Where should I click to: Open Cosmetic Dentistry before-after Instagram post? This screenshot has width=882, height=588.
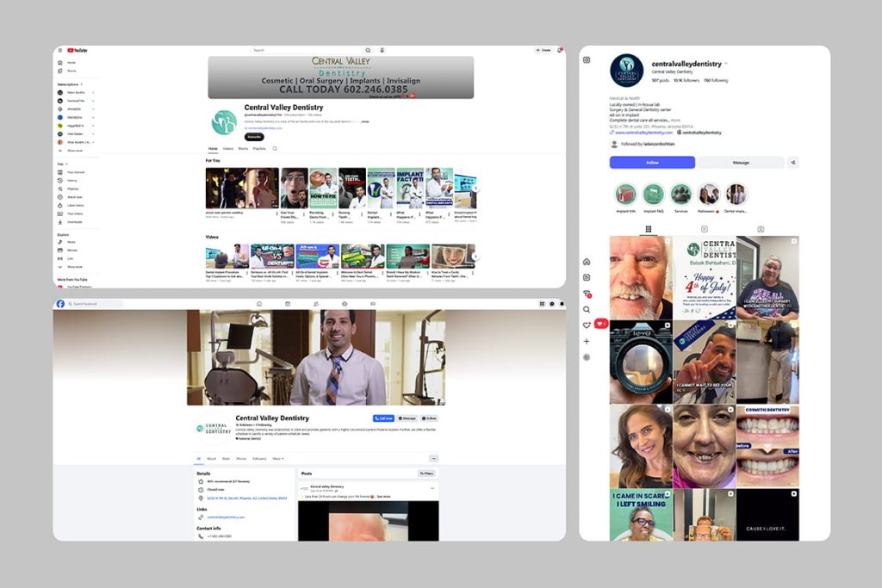pyautogui.click(x=767, y=446)
